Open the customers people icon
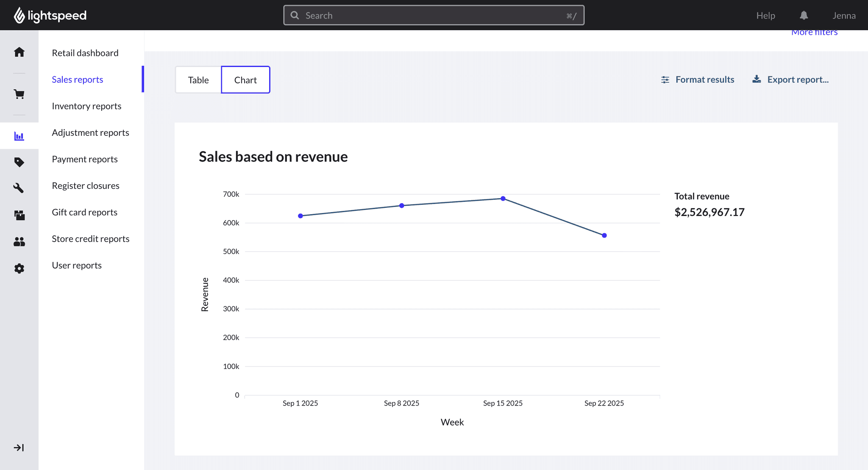Viewport: 868px width, 470px height. 19,242
